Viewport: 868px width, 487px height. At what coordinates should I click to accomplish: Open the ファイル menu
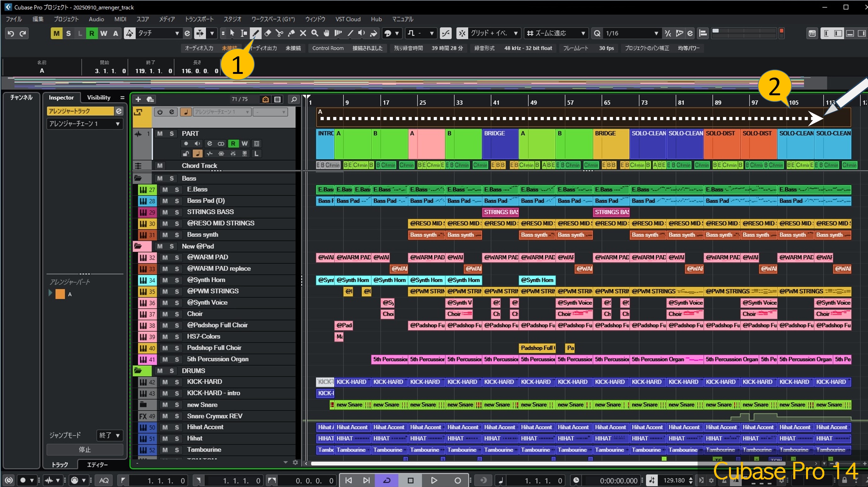(14, 19)
